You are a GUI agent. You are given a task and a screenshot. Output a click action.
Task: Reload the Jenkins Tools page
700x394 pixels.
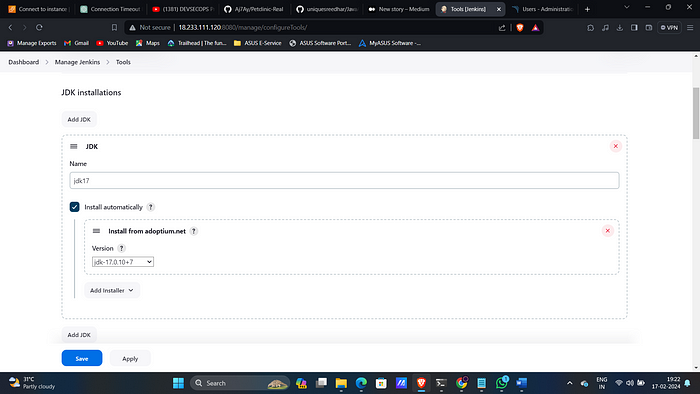click(39, 28)
